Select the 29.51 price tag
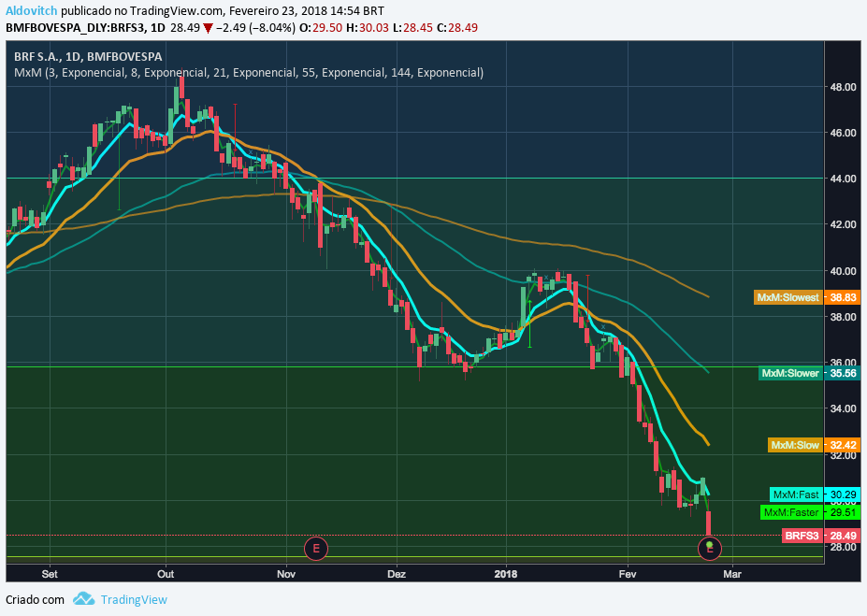 point(842,512)
